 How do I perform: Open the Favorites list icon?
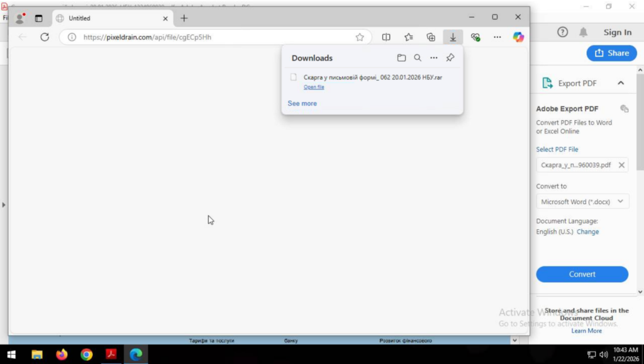[409, 37]
